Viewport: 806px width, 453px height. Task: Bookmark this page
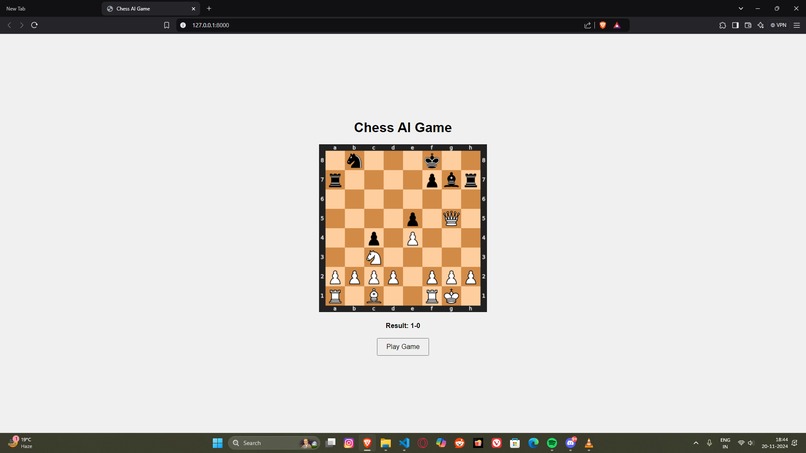click(x=166, y=25)
